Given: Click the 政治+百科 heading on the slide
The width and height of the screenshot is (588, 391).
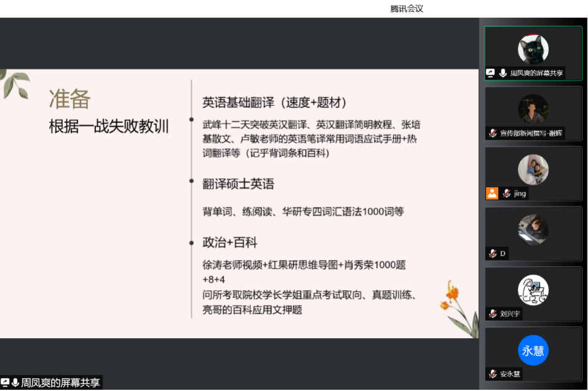Looking at the screenshot, I should [x=229, y=242].
